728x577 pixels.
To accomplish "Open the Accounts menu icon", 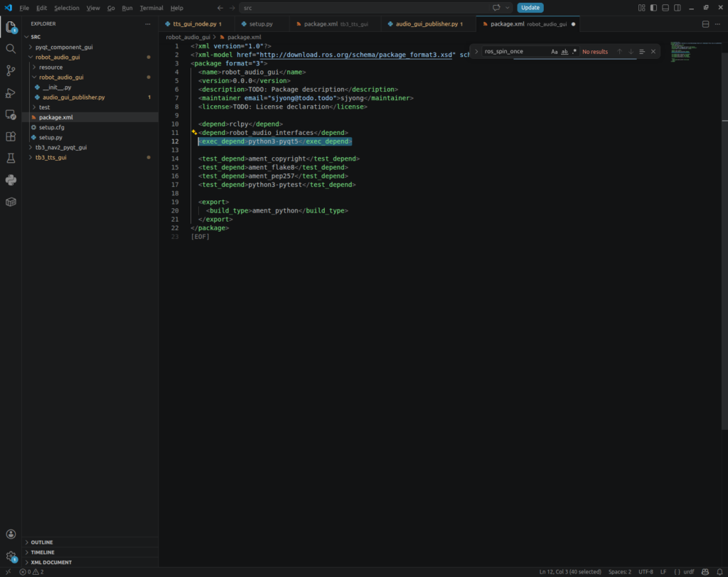I will point(11,534).
